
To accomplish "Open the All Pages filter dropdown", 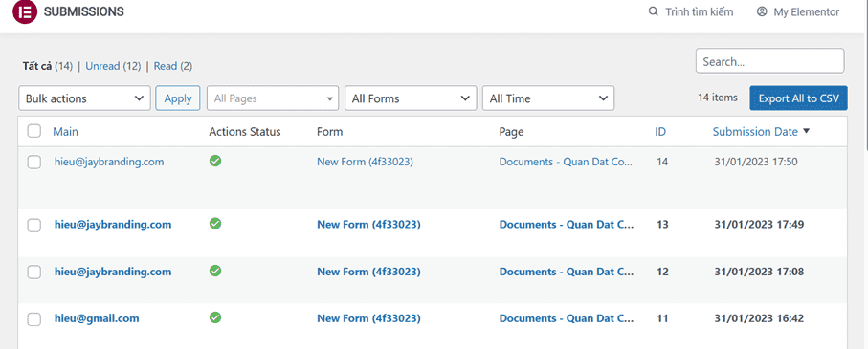I will (x=273, y=98).
